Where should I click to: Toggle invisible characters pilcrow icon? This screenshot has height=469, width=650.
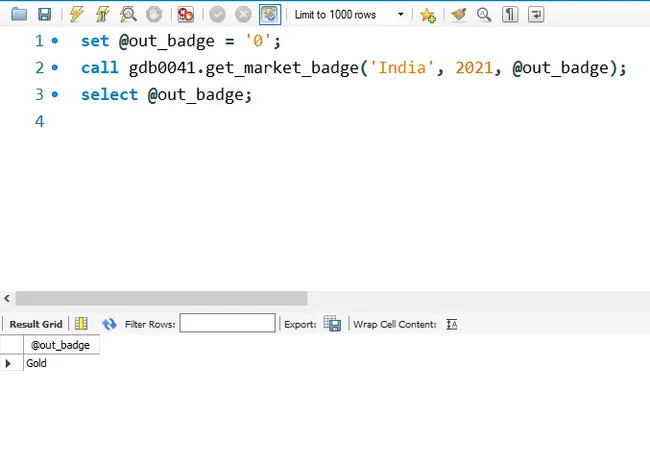pos(510,15)
